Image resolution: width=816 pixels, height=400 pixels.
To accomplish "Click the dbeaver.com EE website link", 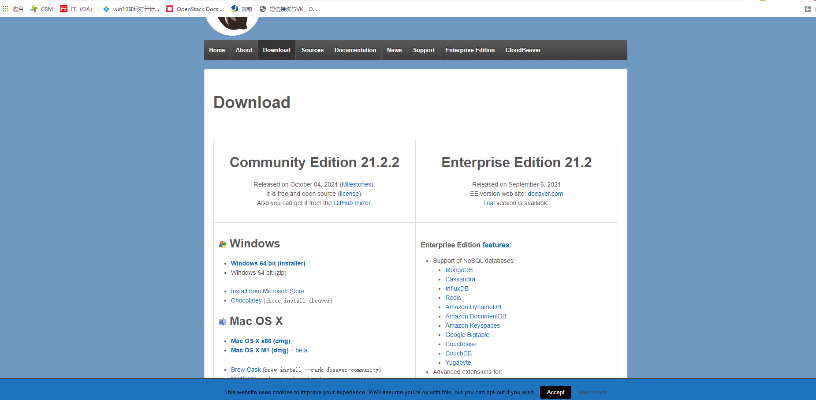I will click(545, 193).
